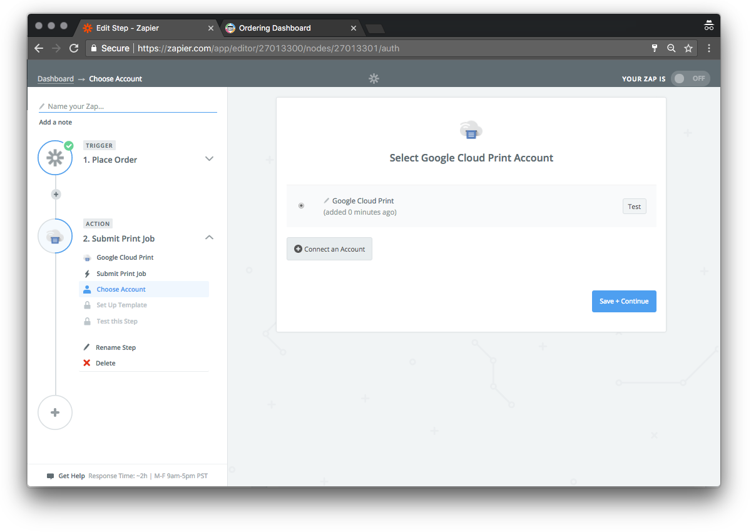Add a step between trigger and action
The image size is (756, 532).
click(x=56, y=195)
